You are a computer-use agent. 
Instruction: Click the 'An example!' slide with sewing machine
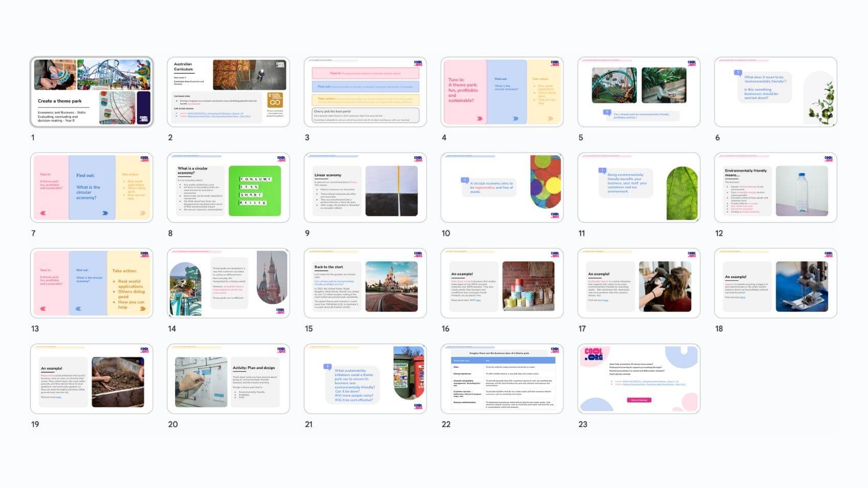click(x=775, y=283)
